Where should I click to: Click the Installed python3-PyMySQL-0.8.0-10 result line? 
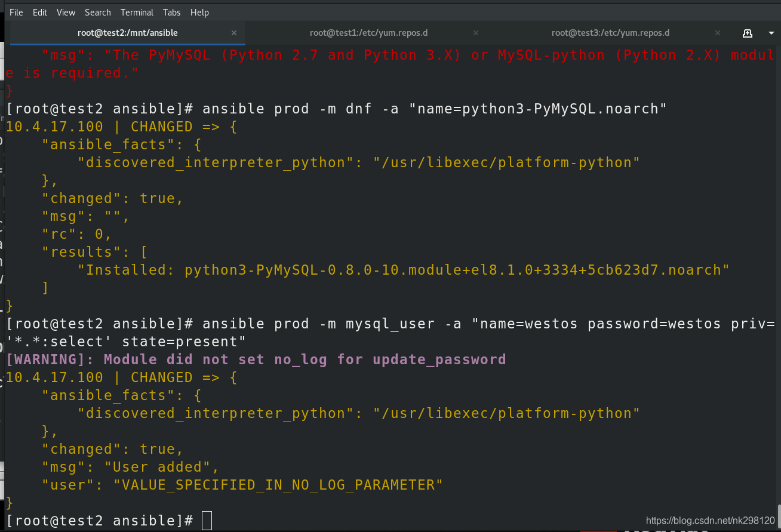coord(404,270)
